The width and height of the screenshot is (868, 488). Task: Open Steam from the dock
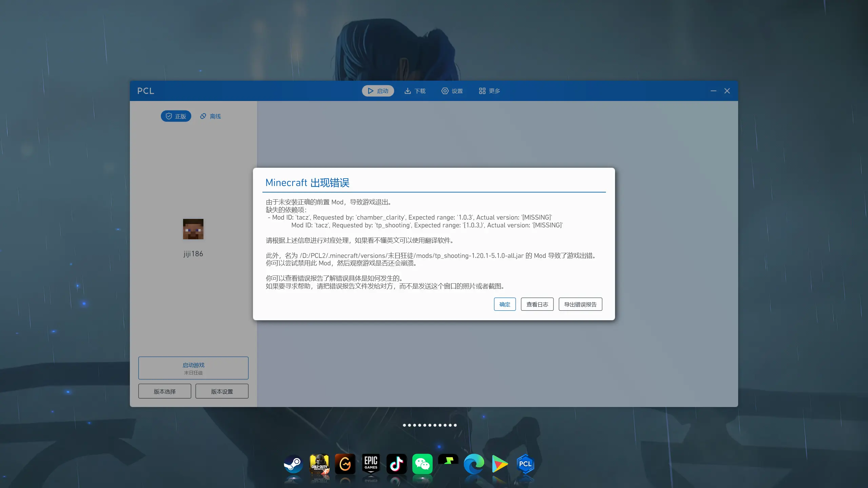pyautogui.click(x=293, y=464)
